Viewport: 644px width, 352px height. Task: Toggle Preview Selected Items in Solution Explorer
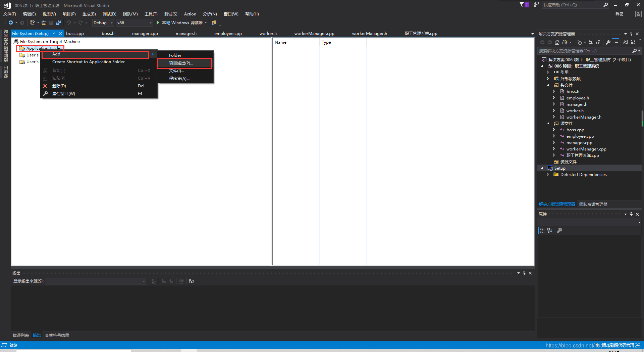pyautogui.click(x=615, y=42)
